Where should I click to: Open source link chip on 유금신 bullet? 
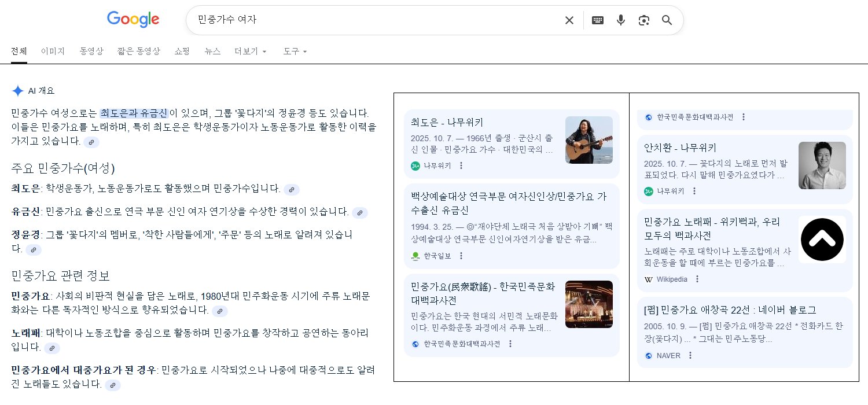click(360, 212)
